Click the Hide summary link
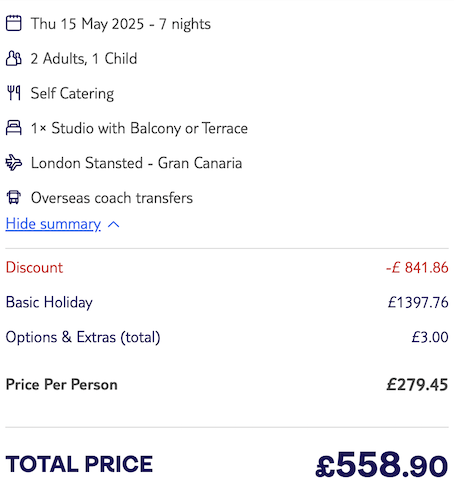The height and width of the screenshot is (500, 454). tap(53, 224)
